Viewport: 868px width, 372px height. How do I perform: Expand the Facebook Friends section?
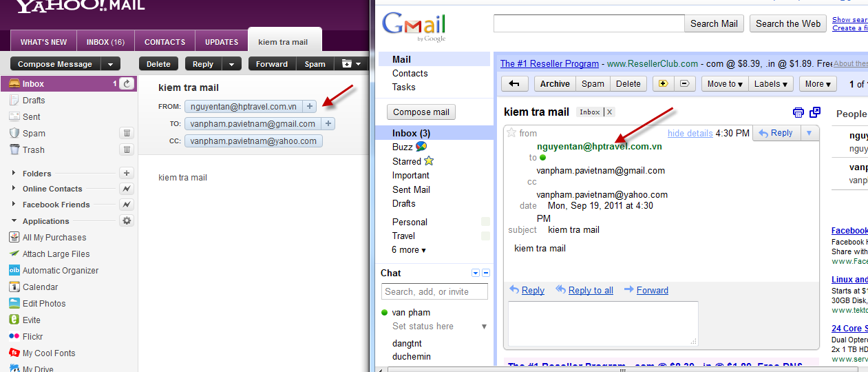tap(14, 205)
